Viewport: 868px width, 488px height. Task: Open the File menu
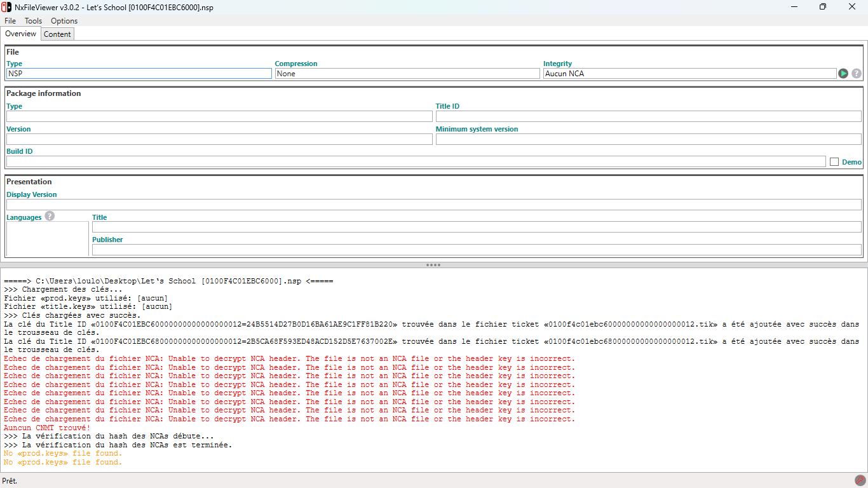click(x=10, y=21)
